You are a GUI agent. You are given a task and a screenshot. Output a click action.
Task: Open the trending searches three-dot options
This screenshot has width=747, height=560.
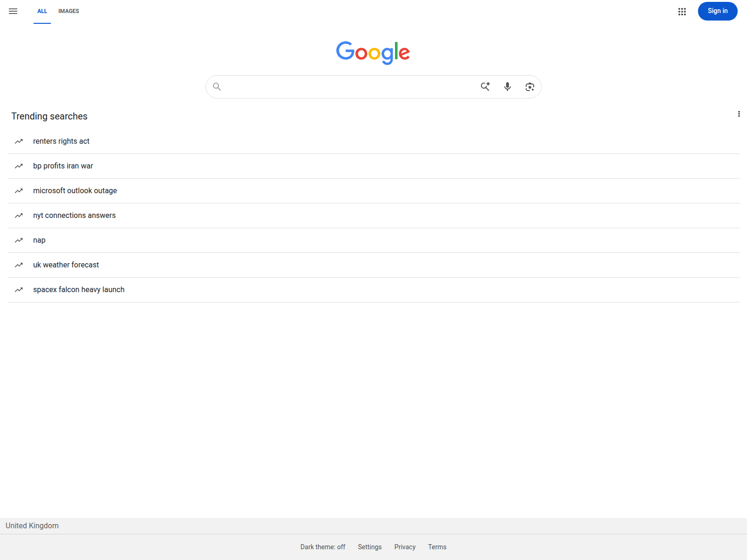[739, 114]
